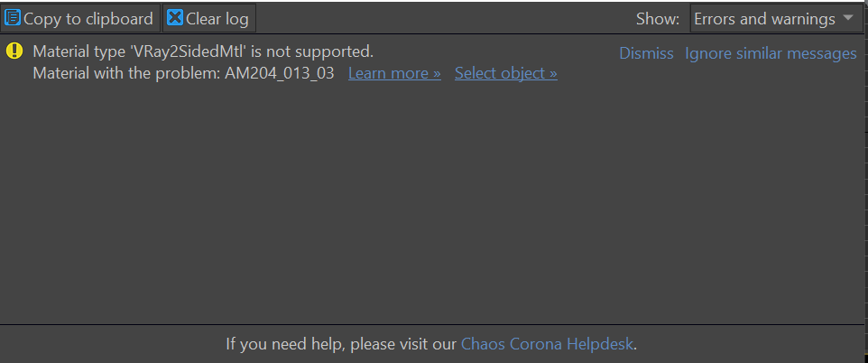Click the material name AM204_013_03
The image size is (868, 363).
279,73
